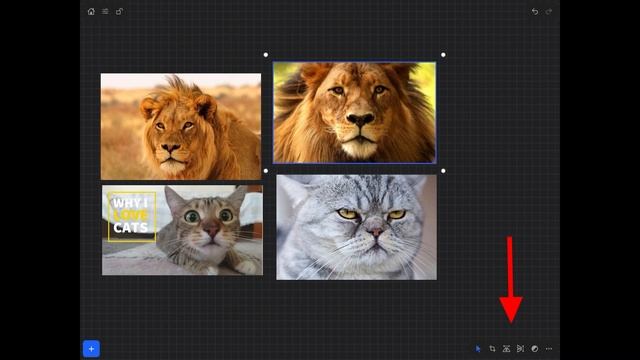Click the 'WHY I LOVE CATS' text

(131, 216)
